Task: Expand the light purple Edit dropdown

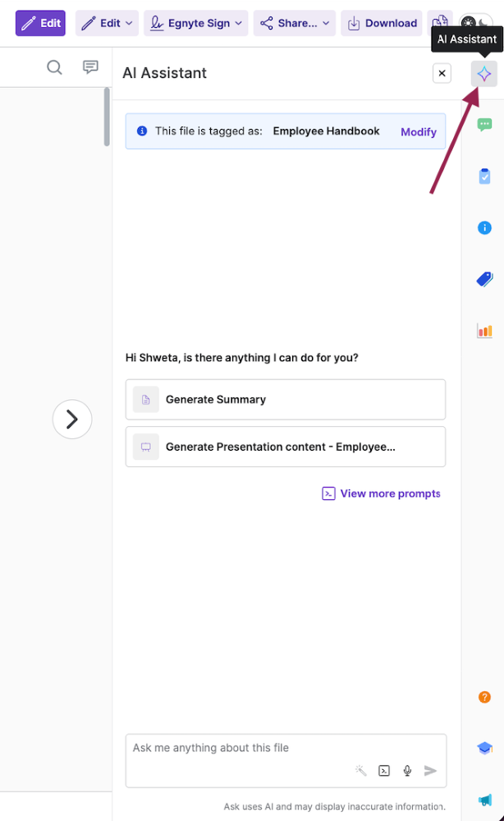Action: [107, 23]
